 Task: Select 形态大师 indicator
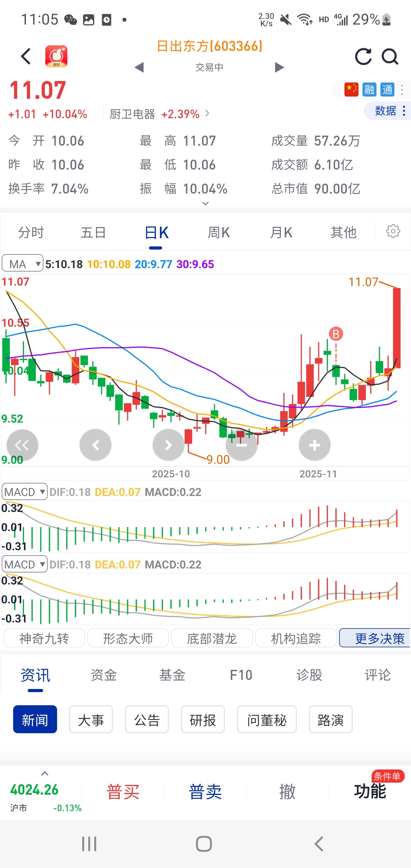(128, 638)
